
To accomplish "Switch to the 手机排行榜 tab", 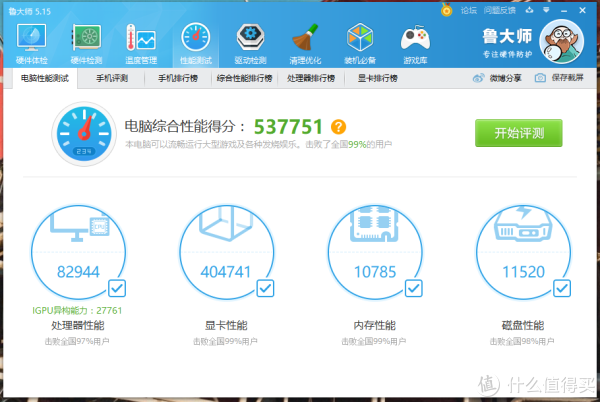I will coord(178,78).
